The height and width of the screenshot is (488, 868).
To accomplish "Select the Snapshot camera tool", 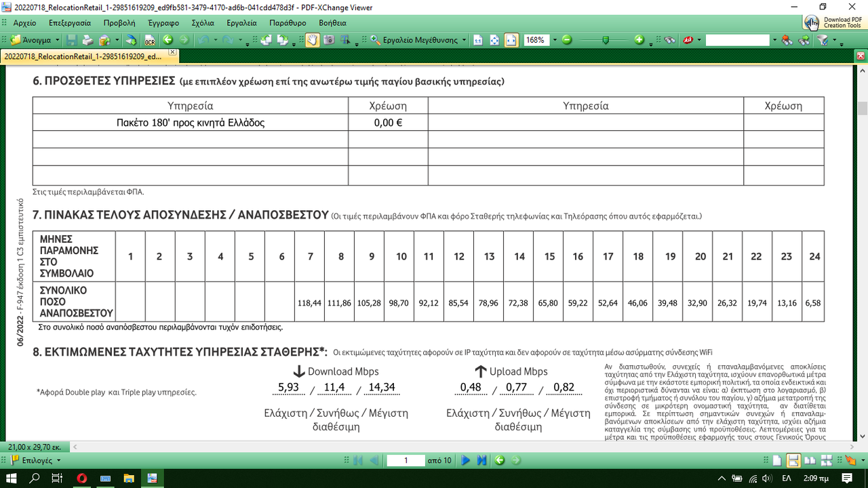I will [x=329, y=40].
